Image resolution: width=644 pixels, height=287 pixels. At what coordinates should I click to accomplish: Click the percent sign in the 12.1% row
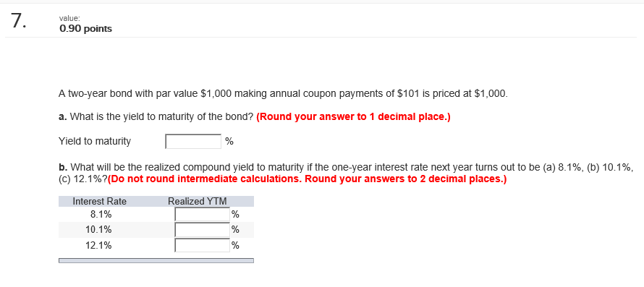coord(235,246)
